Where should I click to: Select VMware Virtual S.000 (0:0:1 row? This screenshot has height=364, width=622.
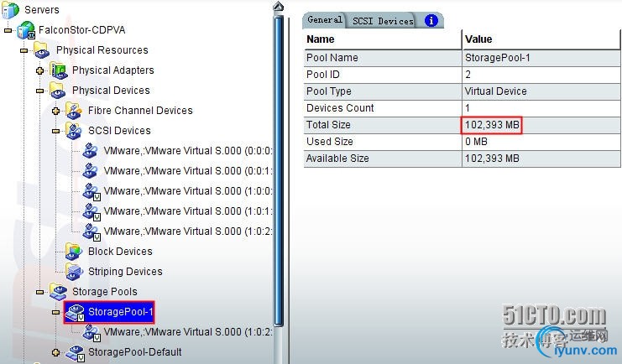point(188,171)
